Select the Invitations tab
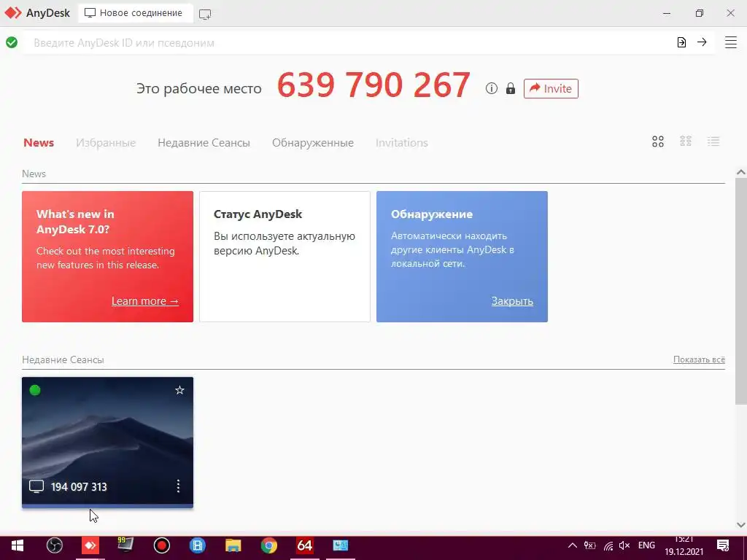This screenshot has width=747, height=560. [x=402, y=143]
